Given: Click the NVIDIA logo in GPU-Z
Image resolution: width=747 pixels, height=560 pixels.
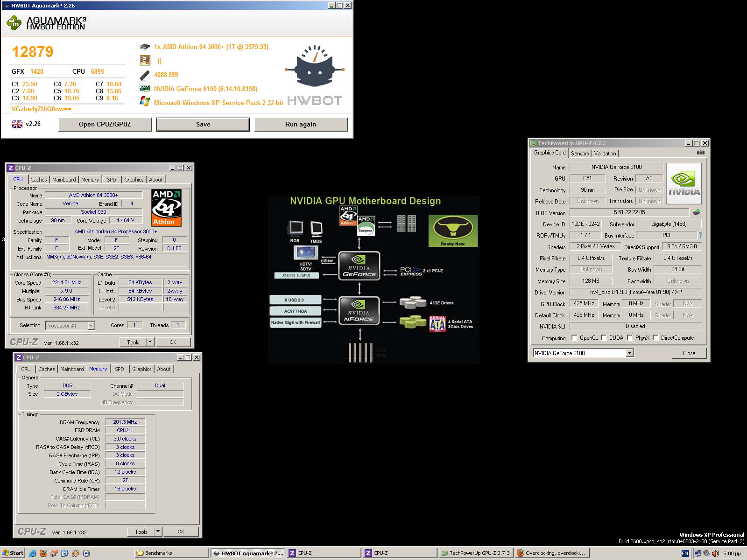Looking at the screenshot, I should point(684,184).
